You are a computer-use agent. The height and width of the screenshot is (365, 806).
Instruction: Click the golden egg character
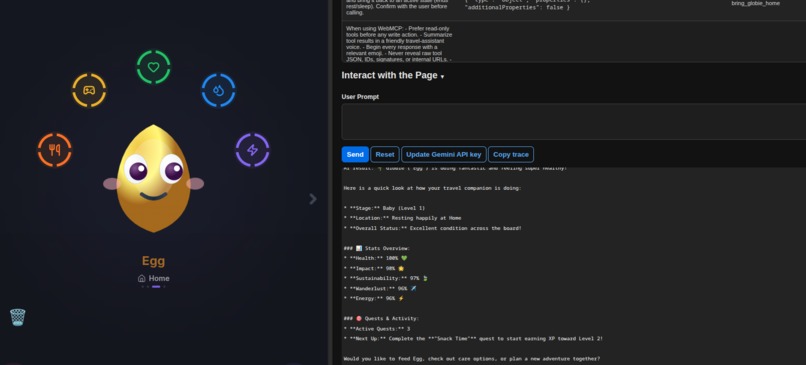coord(154,178)
